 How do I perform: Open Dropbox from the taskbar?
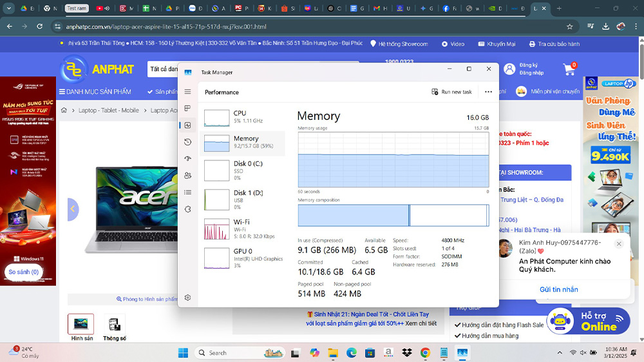(x=406, y=352)
